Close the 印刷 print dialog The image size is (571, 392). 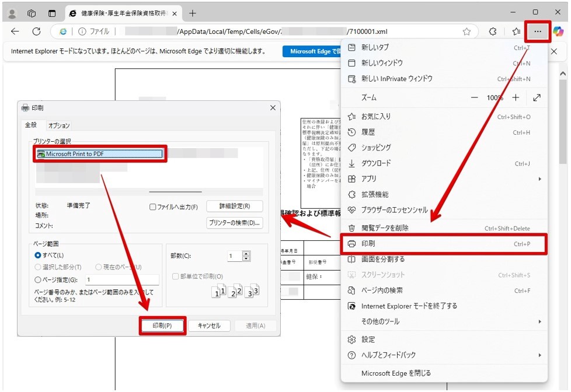273,108
